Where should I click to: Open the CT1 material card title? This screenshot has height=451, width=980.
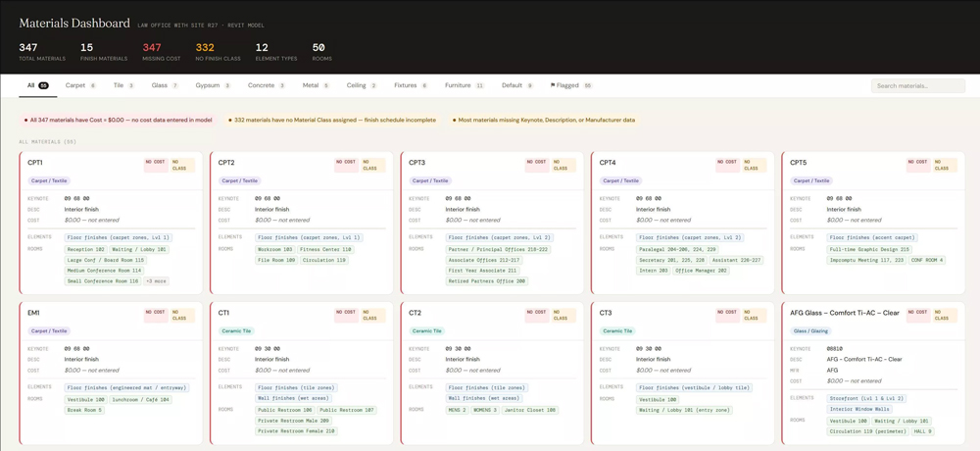click(223, 313)
